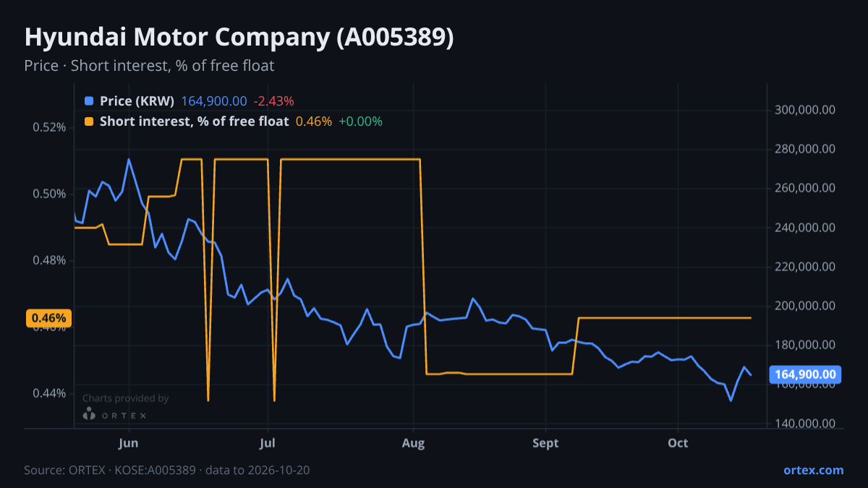Click the 0.48% left axis label

[x=49, y=260]
